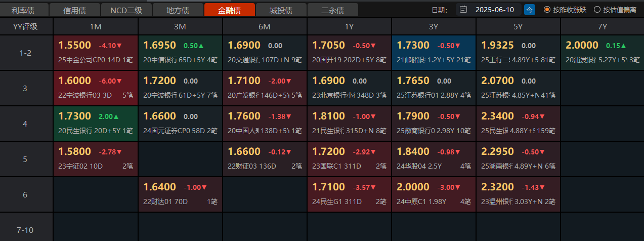Click the YY评级 header cell
644x241 pixels.
[x=26, y=26]
